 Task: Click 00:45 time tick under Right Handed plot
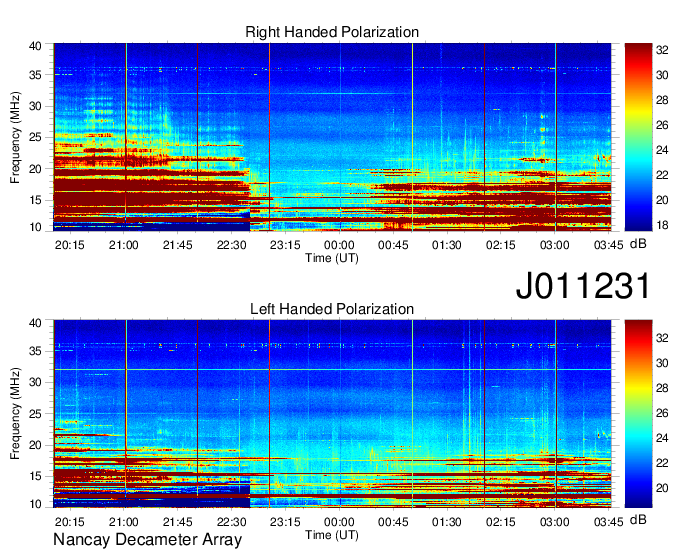click(x=393, y=245)
